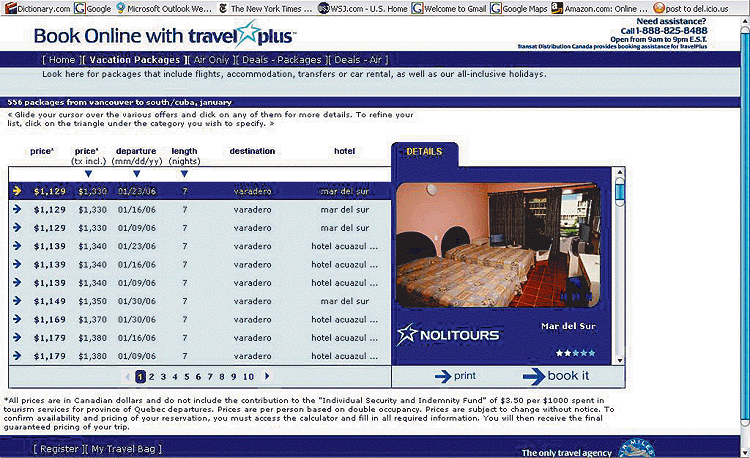Image resolution: width=750 pixels, height=458 pixels.
Task: Open the WSJ.com U.S. Home bookmark
Action: click(x=363, y=8)
